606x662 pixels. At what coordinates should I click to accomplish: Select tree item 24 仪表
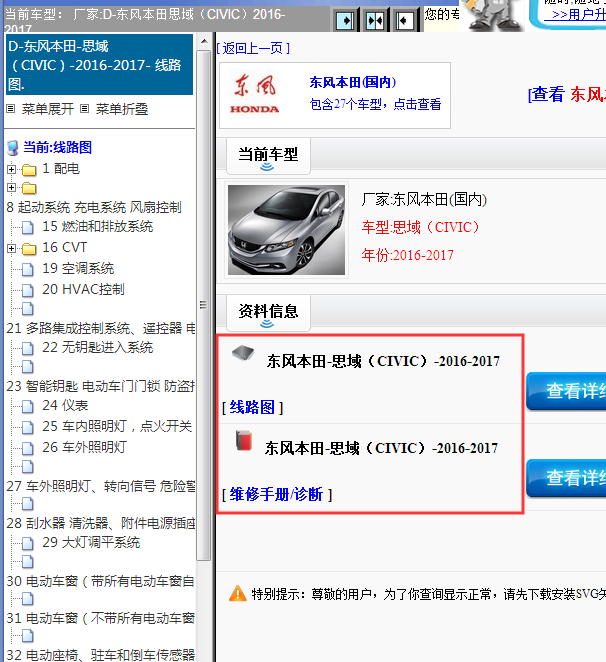[x=65, y=406]
